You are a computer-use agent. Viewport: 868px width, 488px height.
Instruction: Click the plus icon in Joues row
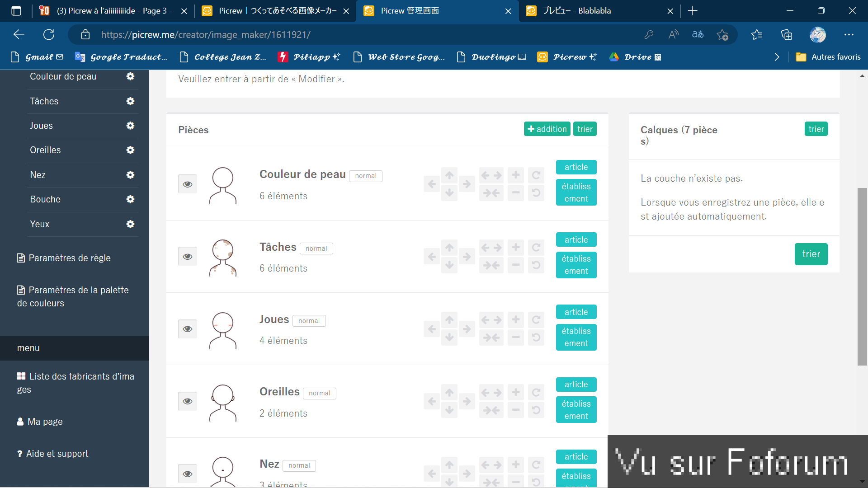[x=515, y=320]
